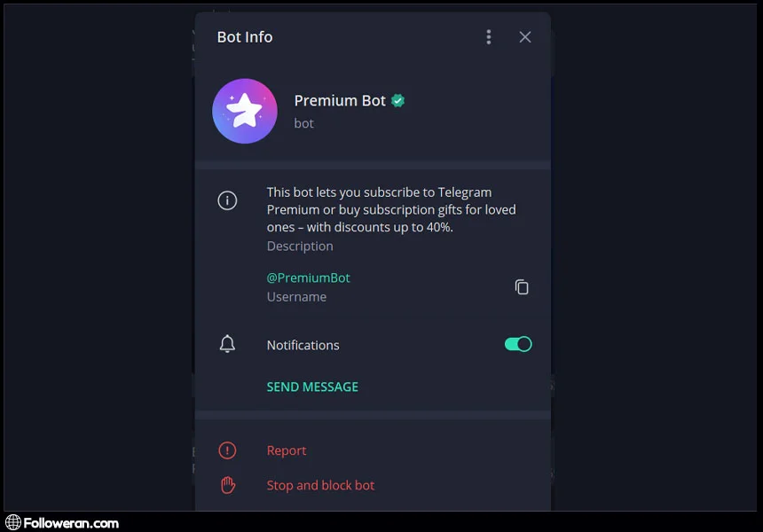Disable the Notifications toggle switch

click(x=518, y=344)
